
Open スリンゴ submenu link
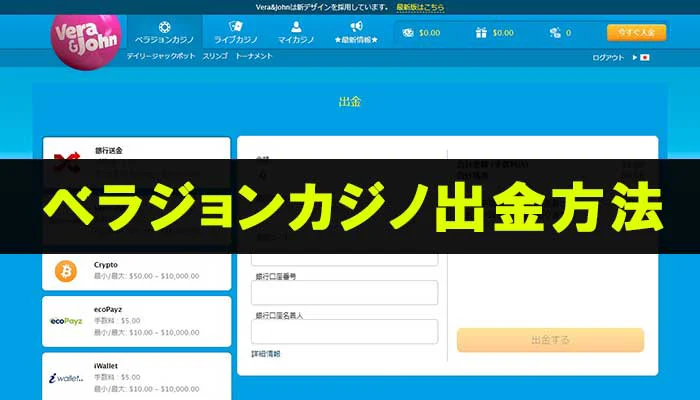click(213, 57)
